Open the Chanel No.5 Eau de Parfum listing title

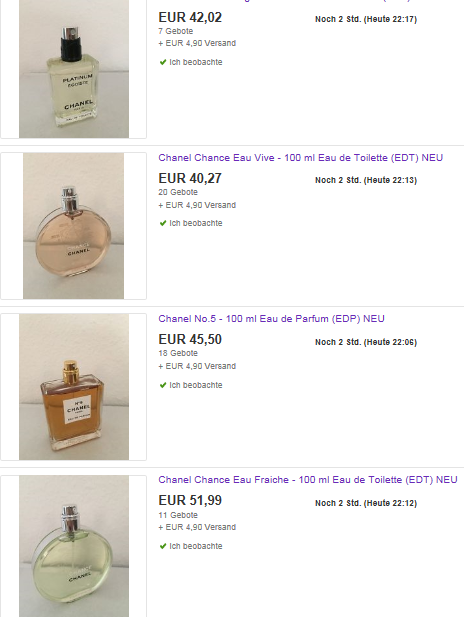[272, 319]
